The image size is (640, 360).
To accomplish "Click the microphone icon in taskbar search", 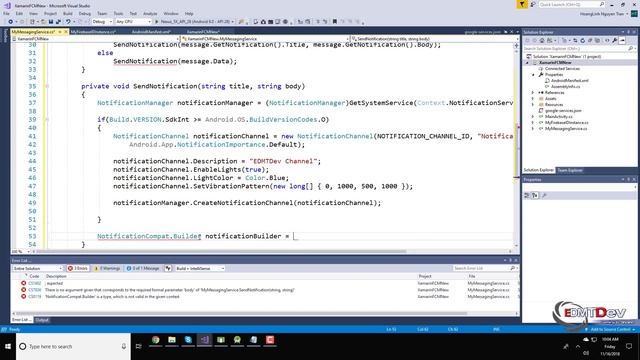I will [124, 347].
